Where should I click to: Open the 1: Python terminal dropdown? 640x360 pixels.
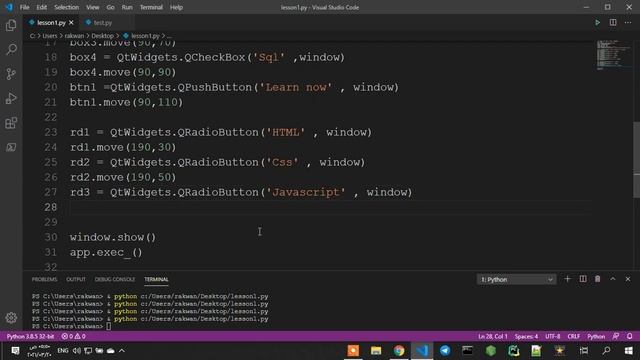(x=516, y=280)
